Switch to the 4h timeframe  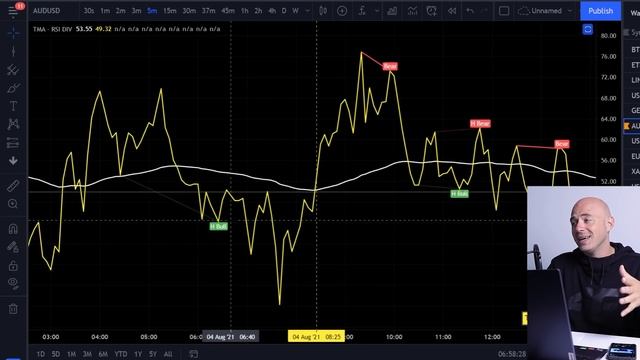click(x=272, y=11)
